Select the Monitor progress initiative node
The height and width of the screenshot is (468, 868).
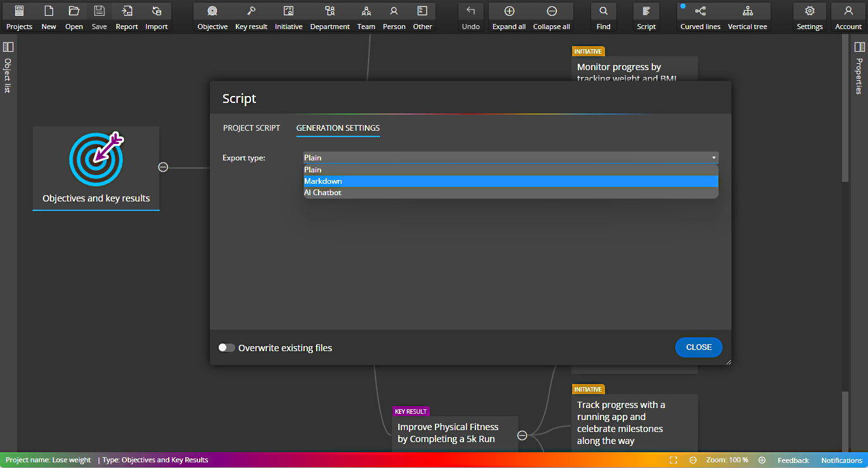tap(635, 70)
